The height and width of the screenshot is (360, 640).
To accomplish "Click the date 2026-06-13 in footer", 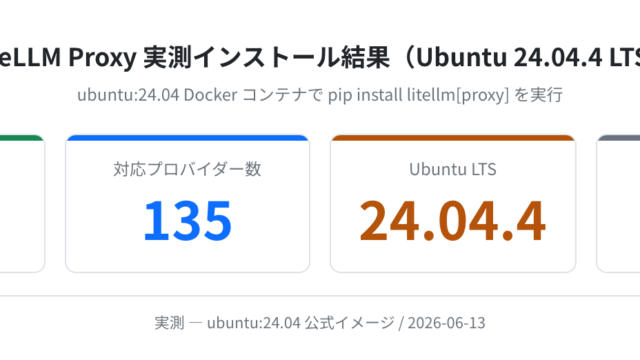I will pos(447,323).
